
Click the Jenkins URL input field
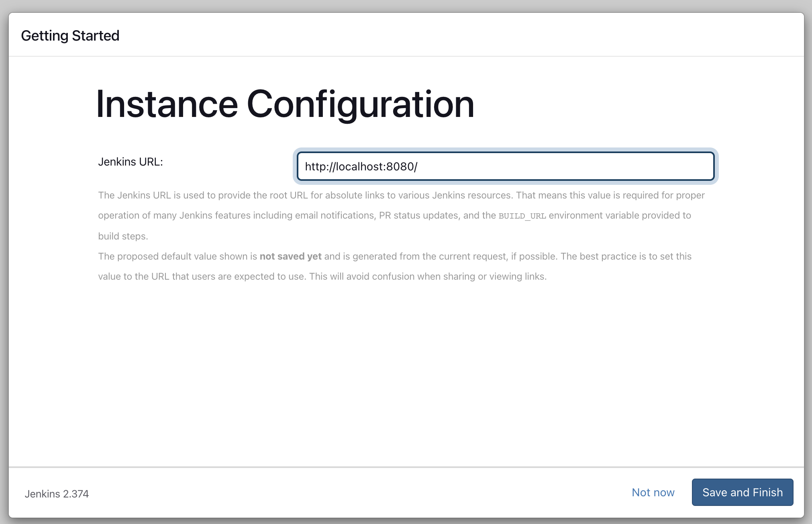[506, 166]
